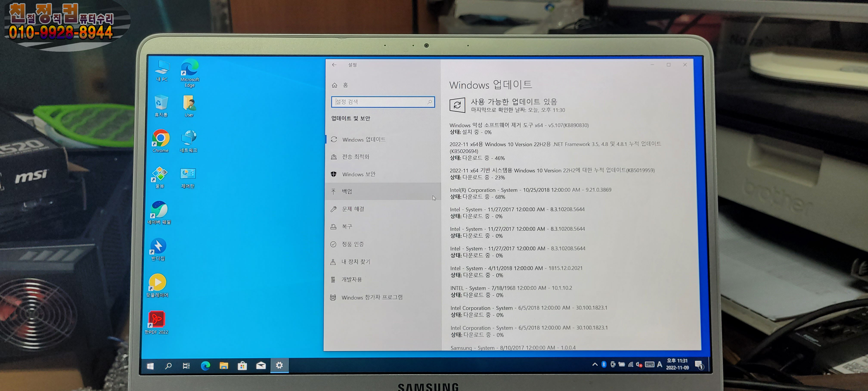Open Microsoft Store from the taskbar

242,365
